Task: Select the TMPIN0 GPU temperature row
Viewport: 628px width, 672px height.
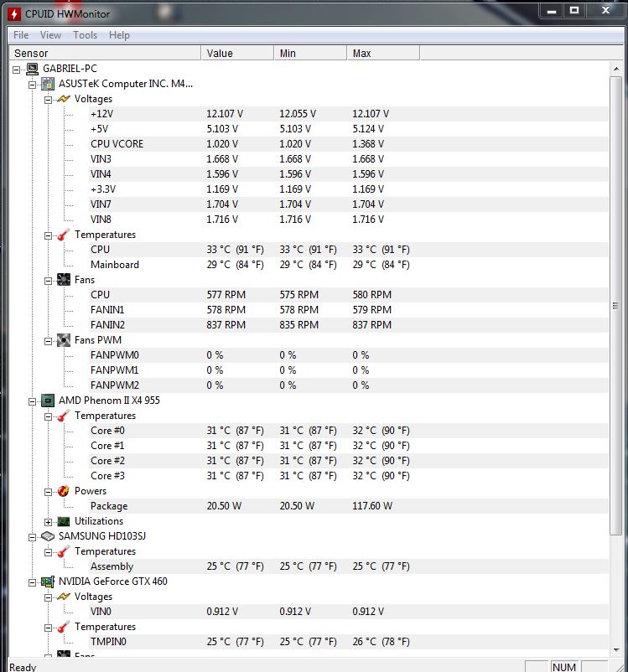Action: [x=348, y=642]
